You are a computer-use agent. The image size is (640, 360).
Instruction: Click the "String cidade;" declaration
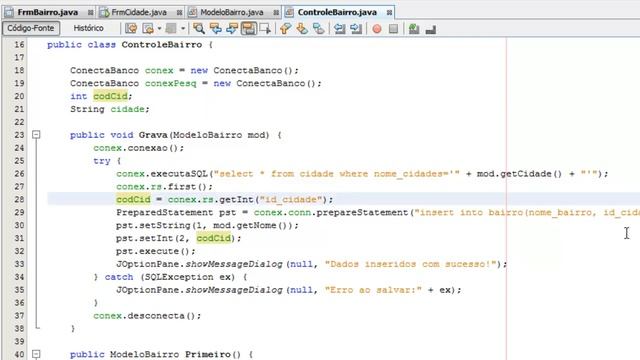(x=110, y=109)
